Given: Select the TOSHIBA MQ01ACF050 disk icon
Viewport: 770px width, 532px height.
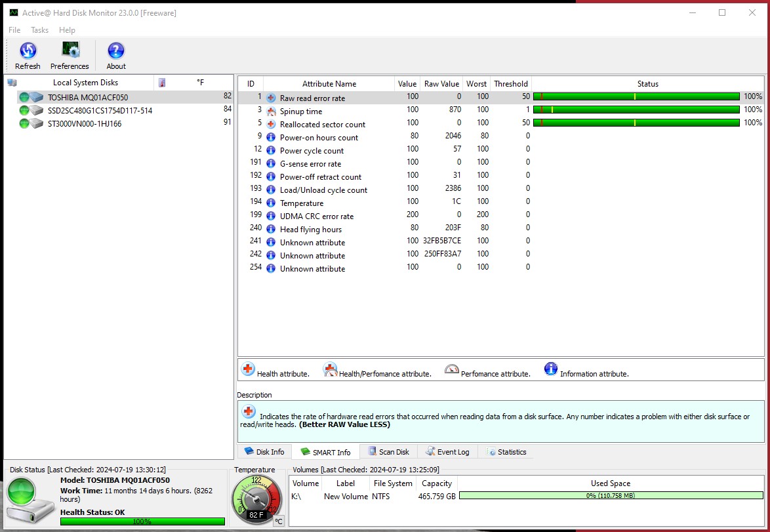Looking at the screenshot, I should pyautogui.click(x=31, y=97).
